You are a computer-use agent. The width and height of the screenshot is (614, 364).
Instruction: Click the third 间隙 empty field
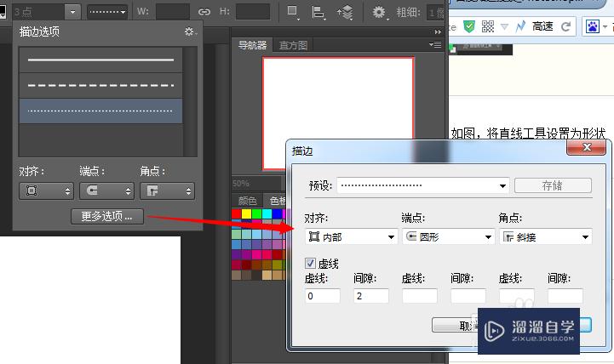(x=565, y=296)
